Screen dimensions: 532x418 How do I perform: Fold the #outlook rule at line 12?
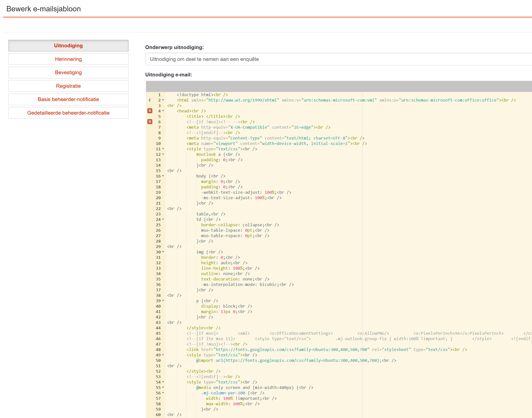pos(163,154)
